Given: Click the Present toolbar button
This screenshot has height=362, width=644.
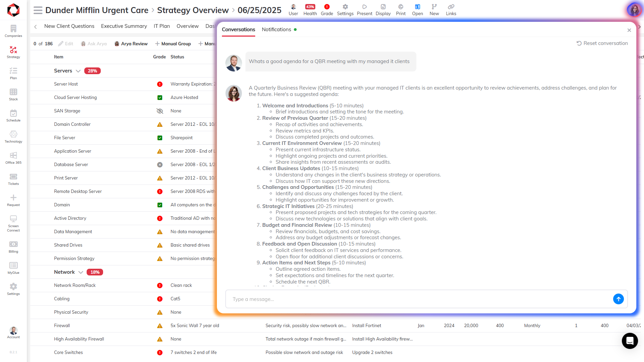Looking at the screenshot, I should coord(365,10).
